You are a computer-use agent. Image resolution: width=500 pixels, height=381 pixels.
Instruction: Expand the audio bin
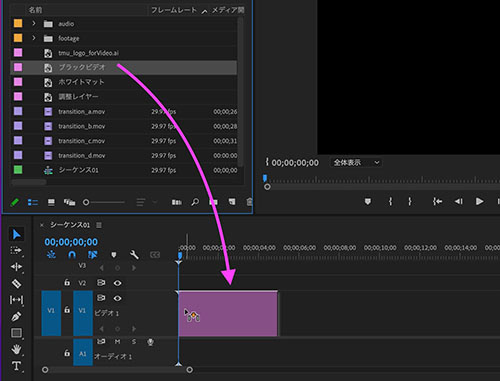click(x=34, y=23)
